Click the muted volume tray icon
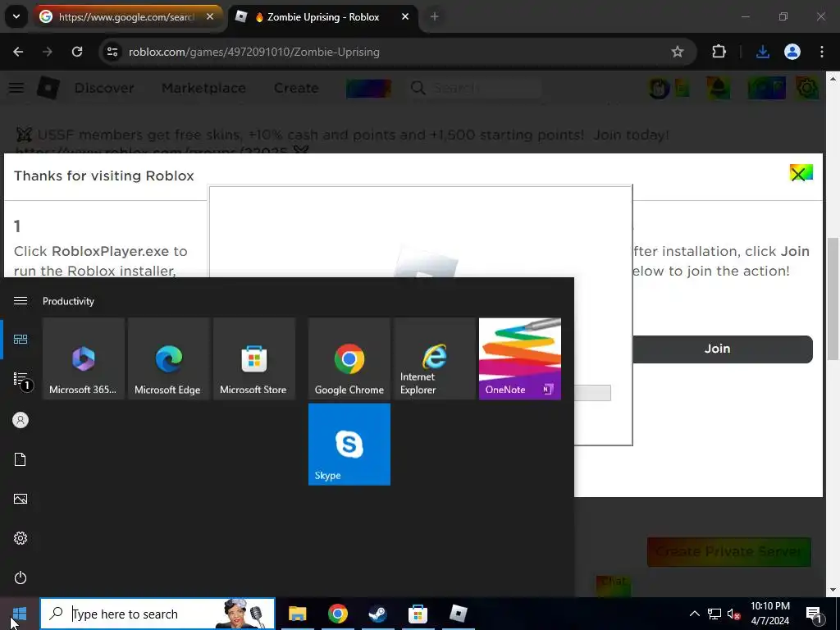Viewport: 840px width, 630px height. 733,614
